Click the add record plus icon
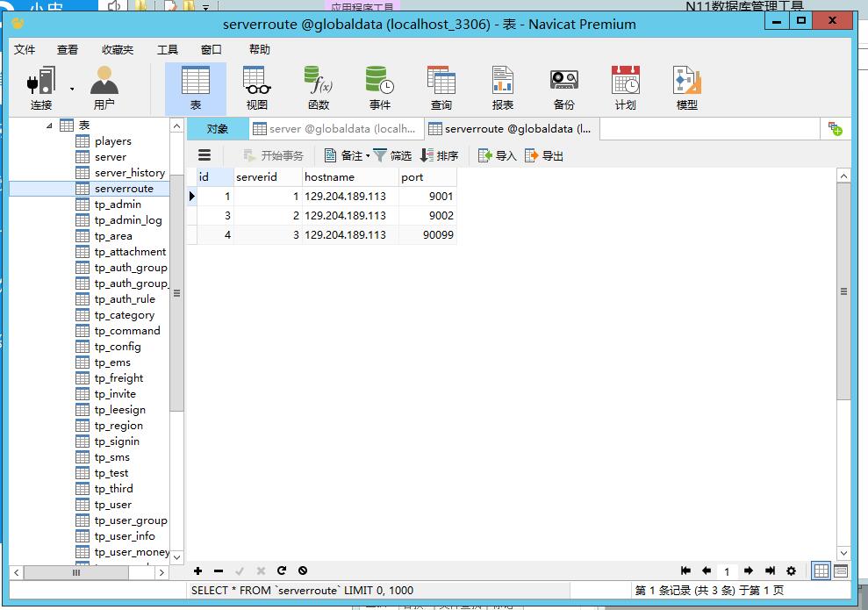The height and width of the screenshot is (610, 868). click(198, 571)
